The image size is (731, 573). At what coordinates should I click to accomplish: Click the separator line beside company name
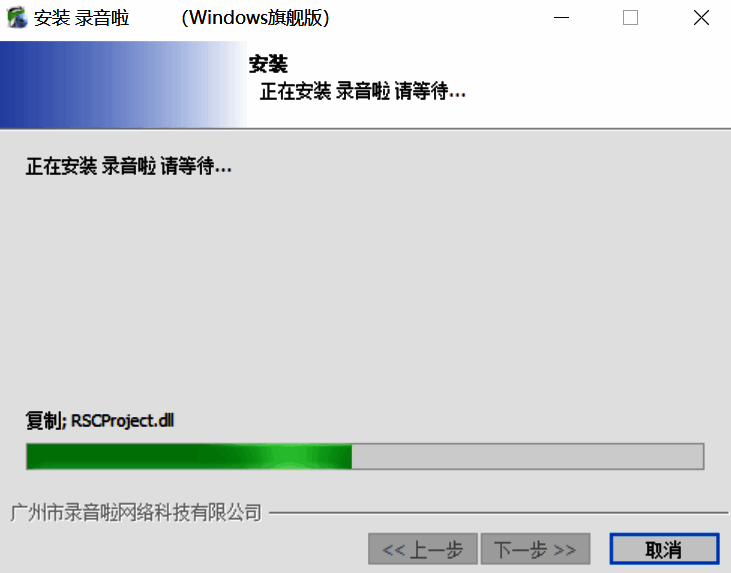pyautogui.click(x=498, y=513)
